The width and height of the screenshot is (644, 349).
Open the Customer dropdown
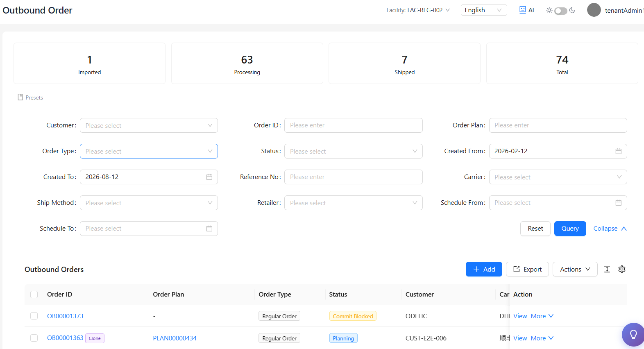tap(149, 125)
